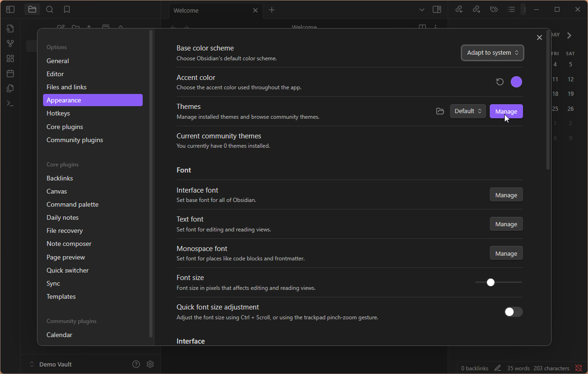The width and height of the screenshot is (588, 374).
Task: Open Calendar community plugin options
Action: coord(93,335)
